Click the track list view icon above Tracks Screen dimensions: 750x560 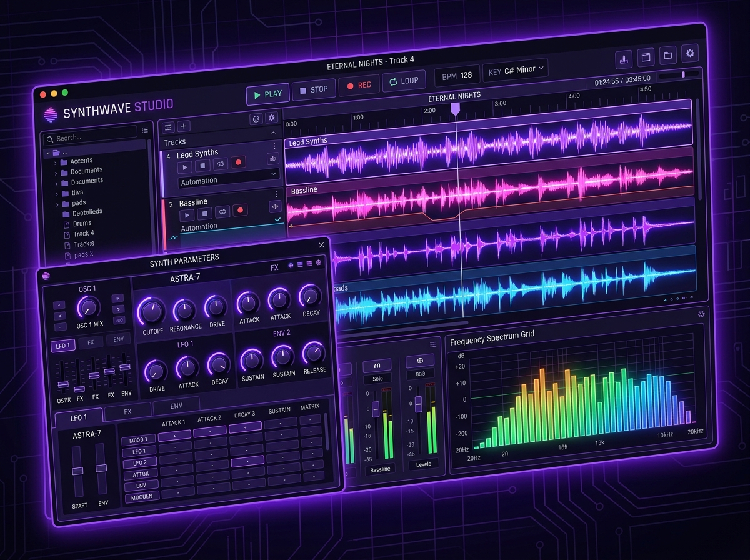(168, 127)
